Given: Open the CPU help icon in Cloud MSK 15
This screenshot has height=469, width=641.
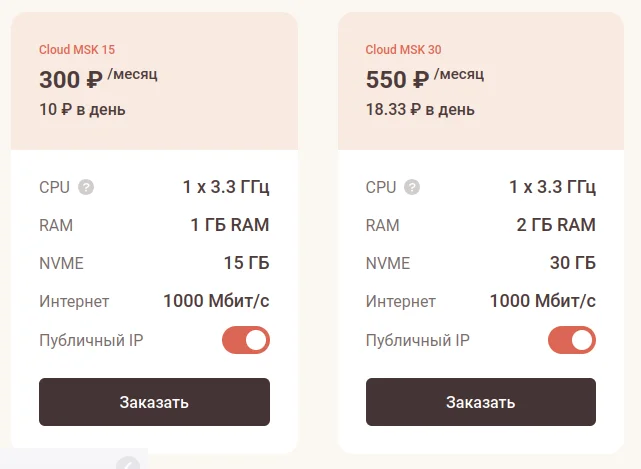Looking at the screenshot, I should (x=86, y=187).
